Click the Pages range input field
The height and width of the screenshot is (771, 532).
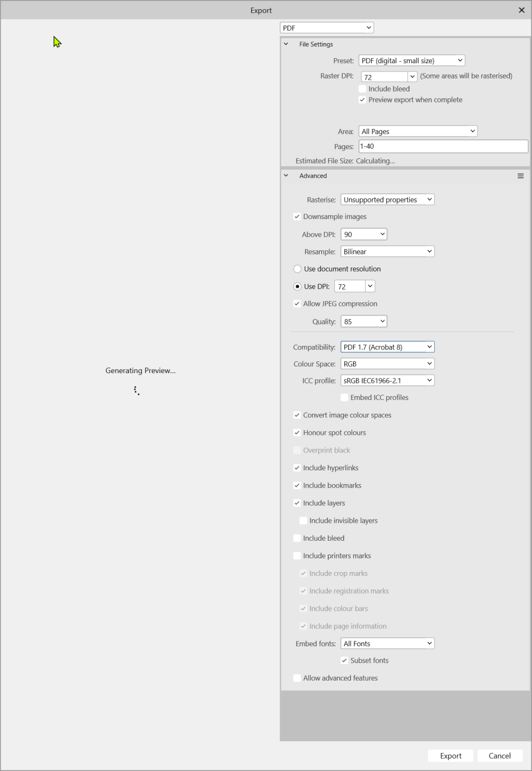point(443,146)
